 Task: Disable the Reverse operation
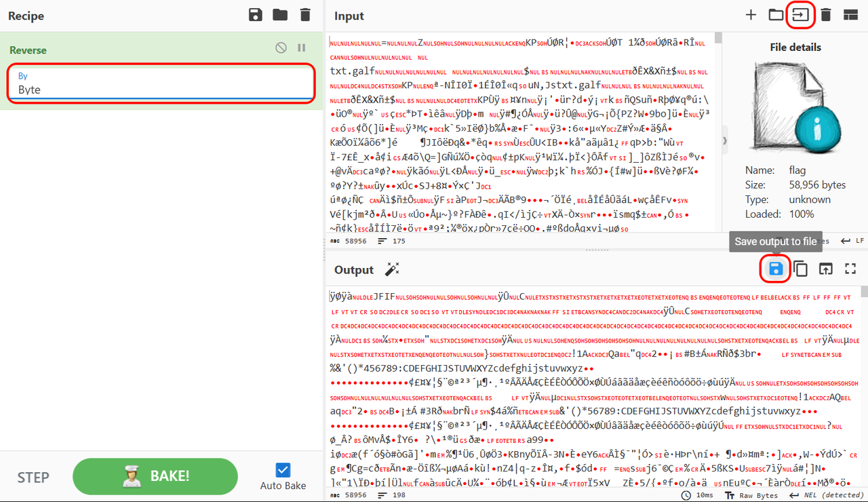click(x=281, y=47)
